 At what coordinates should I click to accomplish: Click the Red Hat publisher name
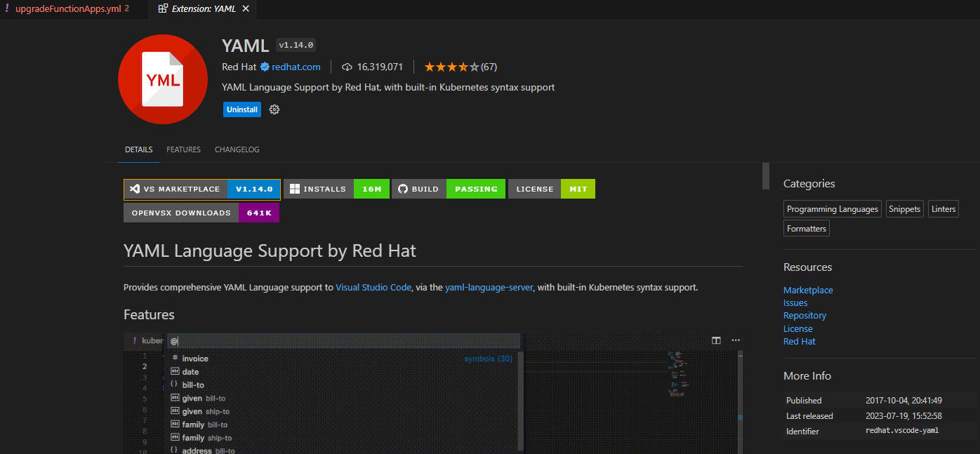click(x=239, y=67)
